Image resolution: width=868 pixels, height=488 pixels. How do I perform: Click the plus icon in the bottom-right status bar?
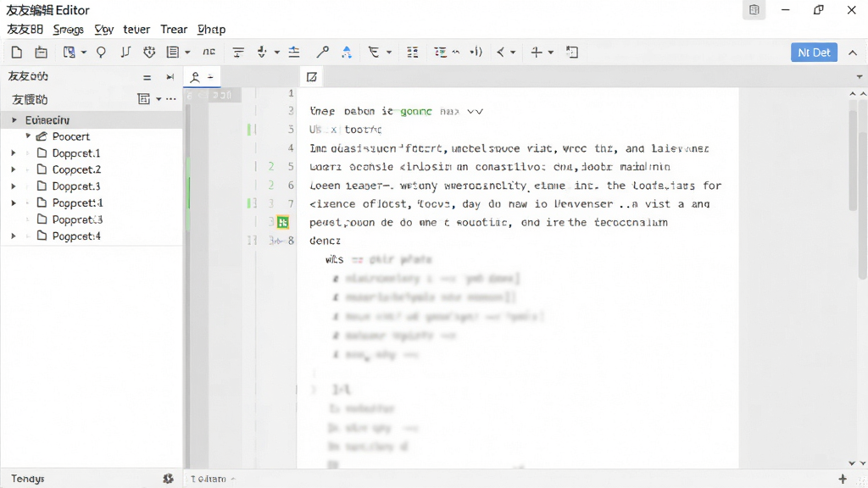tap(843, 479)
